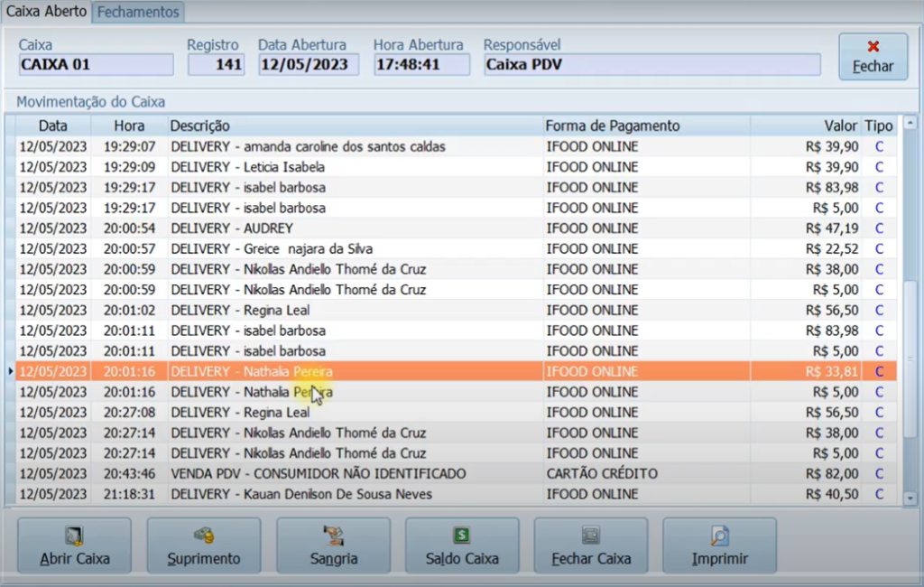Image resolution: width=924 pixels, height=587 pixels.
Task: Sort by the Valor column header
Action: coord(840,126)
